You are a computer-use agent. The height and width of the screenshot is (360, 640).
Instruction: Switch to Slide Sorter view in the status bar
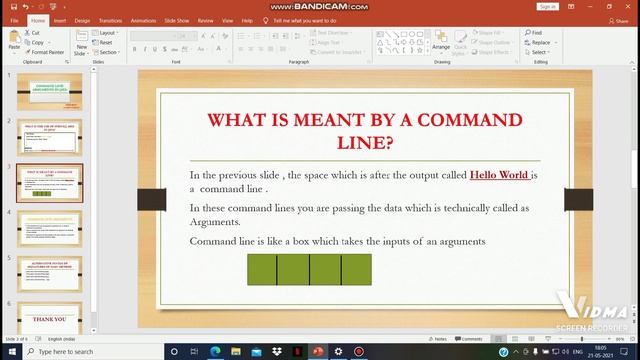[515, 339]
